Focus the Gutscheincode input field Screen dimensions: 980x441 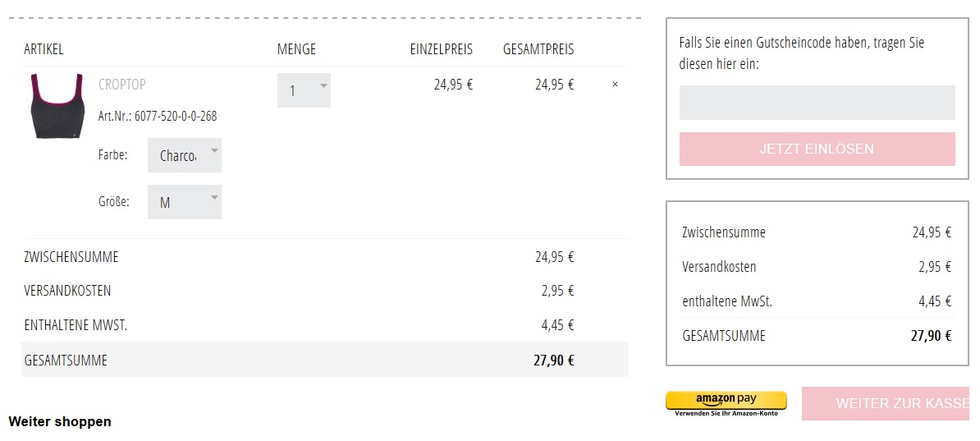pyautogui.click(x=817, y=103)
